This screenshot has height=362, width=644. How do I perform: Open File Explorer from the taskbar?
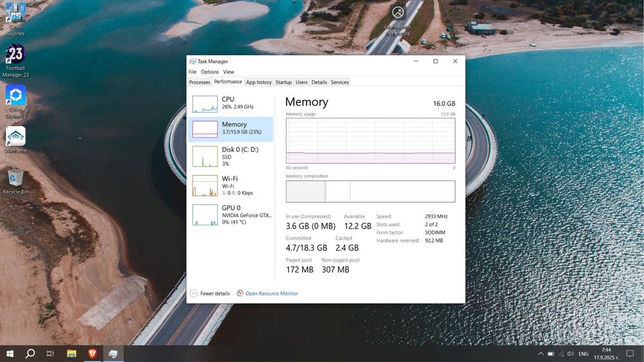point(71,354)
